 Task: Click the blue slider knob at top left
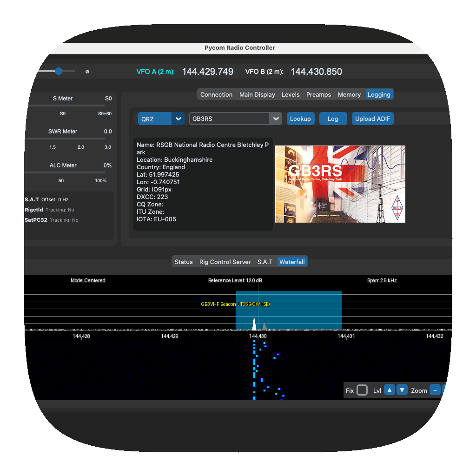(x=59, y=71)
